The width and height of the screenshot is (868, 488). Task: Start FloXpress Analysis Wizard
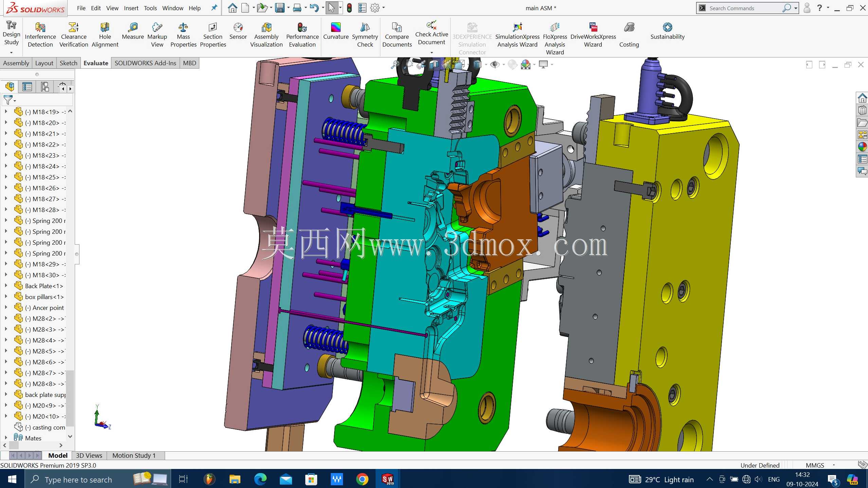coord(555,39)
